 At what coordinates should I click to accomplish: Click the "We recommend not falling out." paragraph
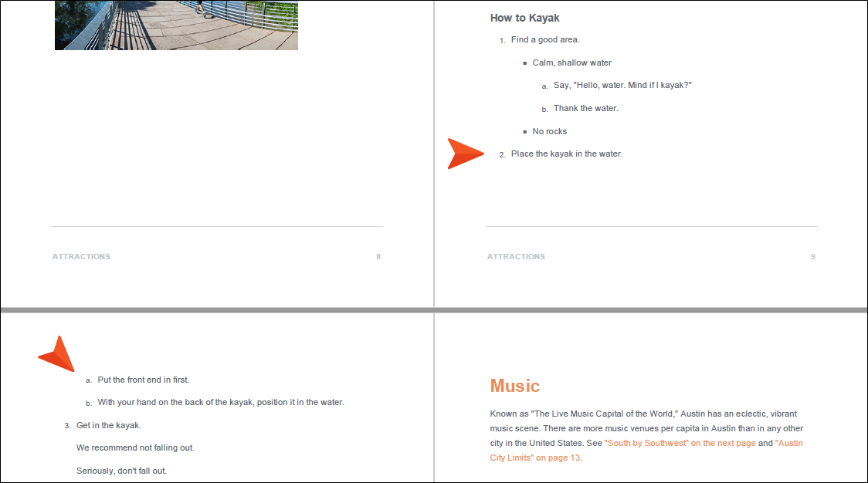pos(135,448)
